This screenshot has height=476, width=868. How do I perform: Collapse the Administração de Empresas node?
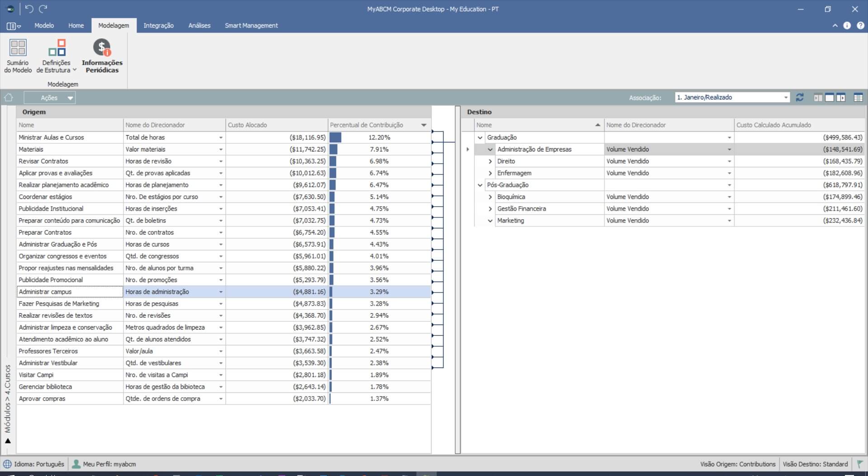point(490,149)
